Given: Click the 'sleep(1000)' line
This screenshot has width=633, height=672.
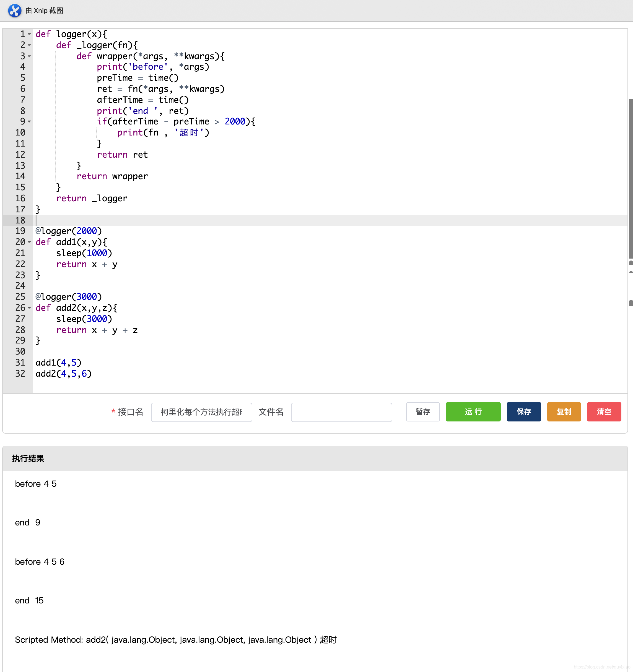Looking at the screenshot, I should click(84, 253).
